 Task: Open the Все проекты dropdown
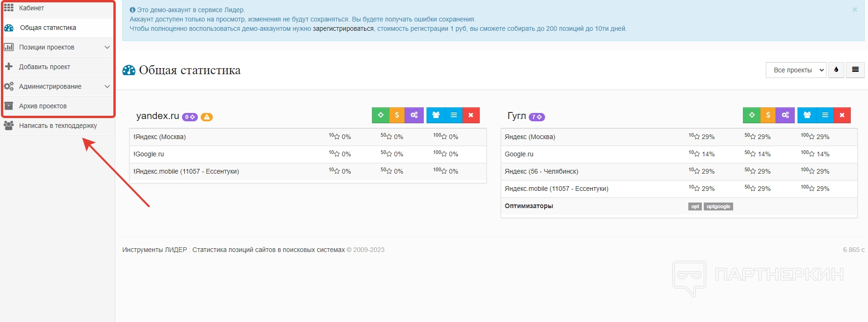tap(796, 70)
